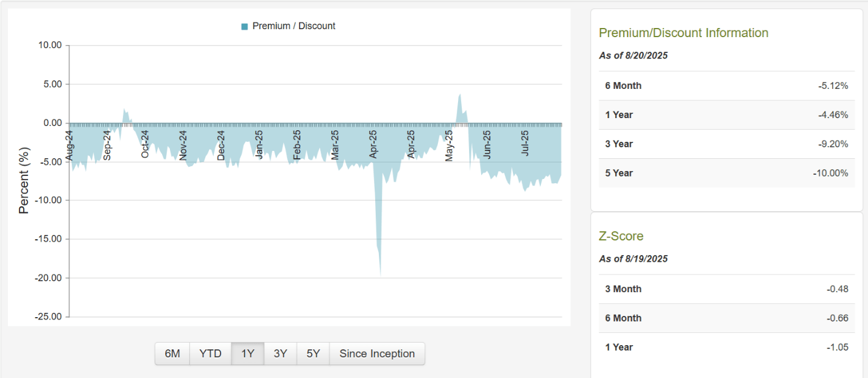
Task: Select the 6 Month discount row
Action: 726,86
